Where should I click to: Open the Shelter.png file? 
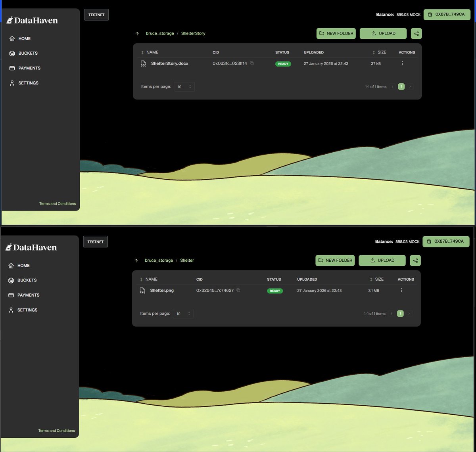click(162, 291)
